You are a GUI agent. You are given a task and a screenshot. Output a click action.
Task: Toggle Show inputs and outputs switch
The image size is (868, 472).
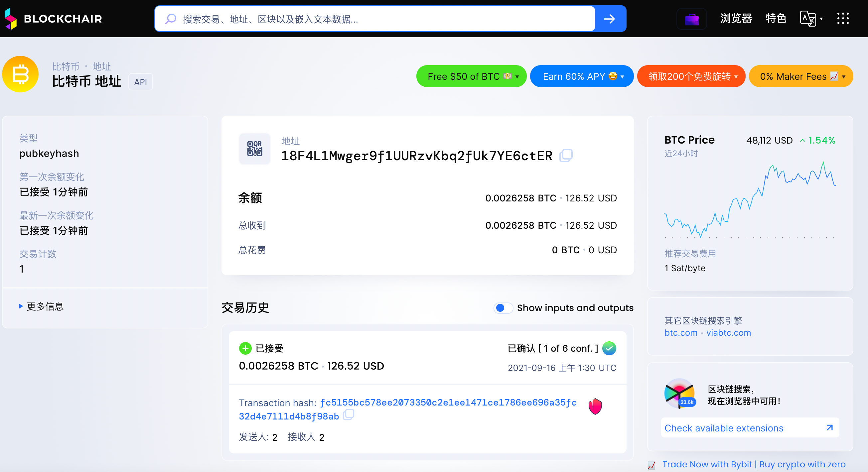(503, 308)
